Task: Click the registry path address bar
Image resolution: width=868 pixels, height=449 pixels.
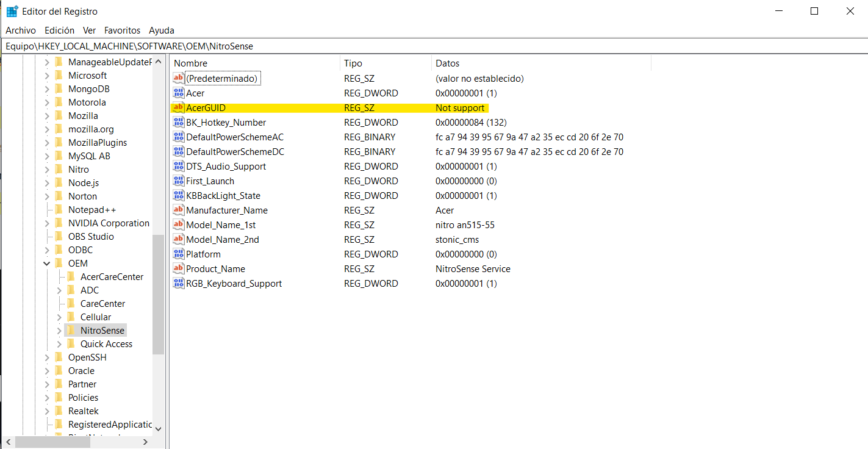Action: point(434,46)
